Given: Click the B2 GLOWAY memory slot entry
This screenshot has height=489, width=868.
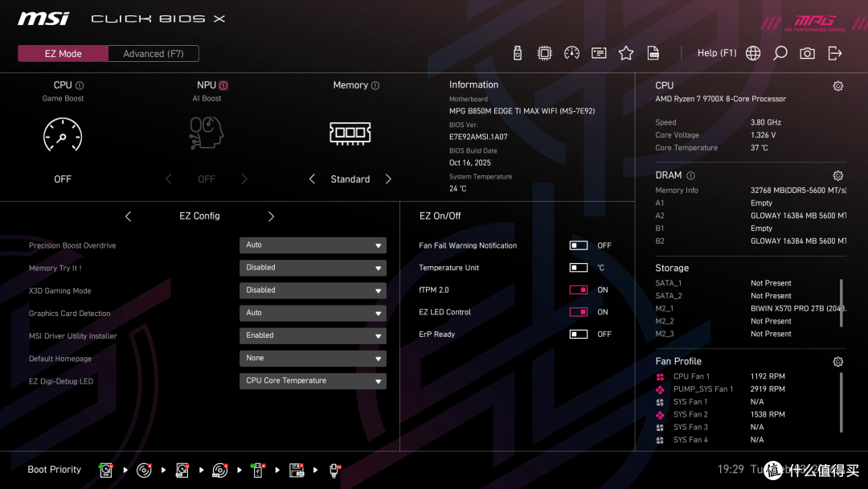Looking at the screenshot, I should pyautogui.click(x=751, y=241).
